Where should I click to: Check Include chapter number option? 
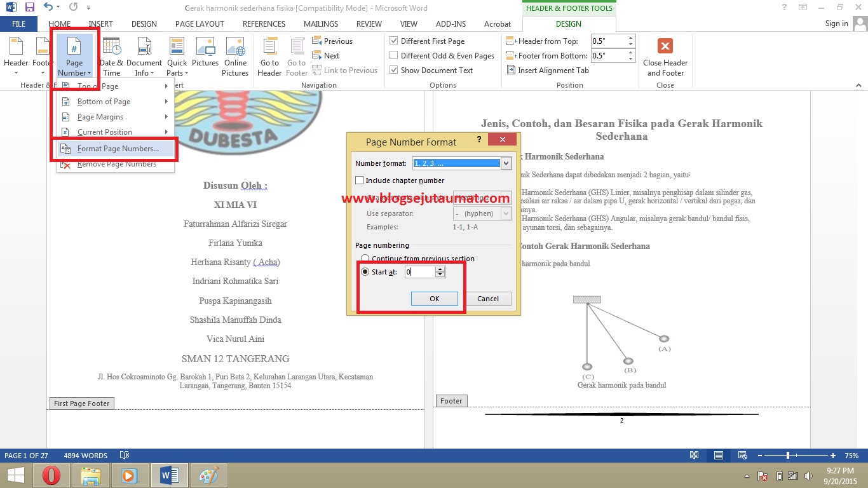pos(360,180)
